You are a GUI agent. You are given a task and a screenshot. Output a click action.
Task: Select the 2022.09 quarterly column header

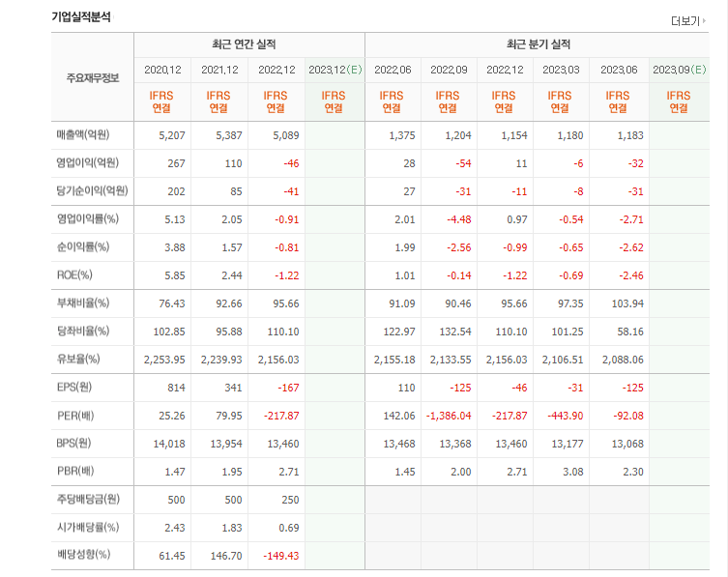tap(449, 70)
